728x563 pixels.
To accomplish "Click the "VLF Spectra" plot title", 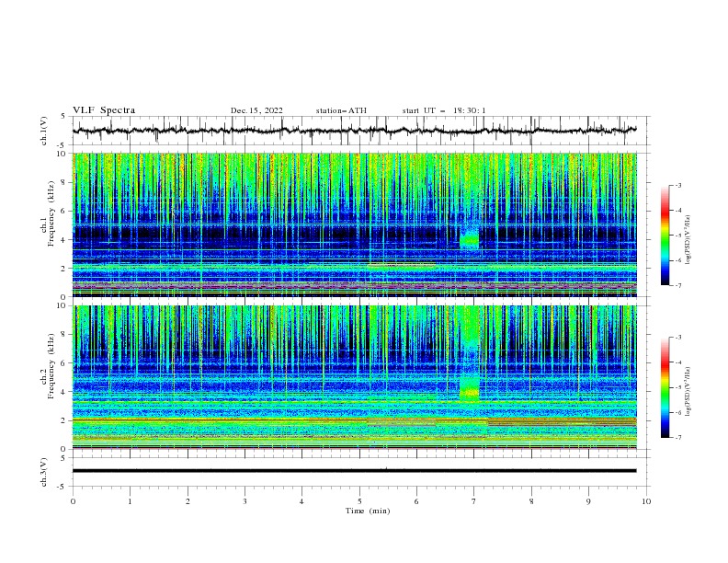I will point(104,110).
